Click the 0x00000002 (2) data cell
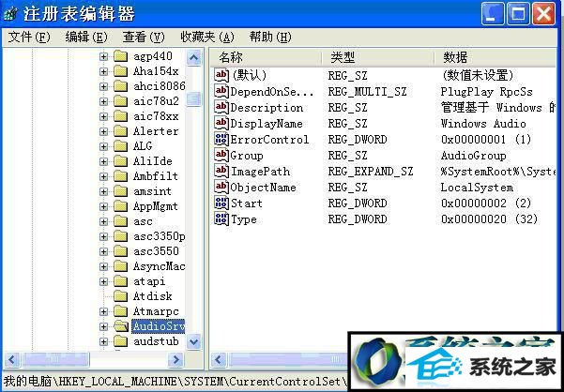The height and width of the screenshot is (392, 564). [x=486, y=204]
